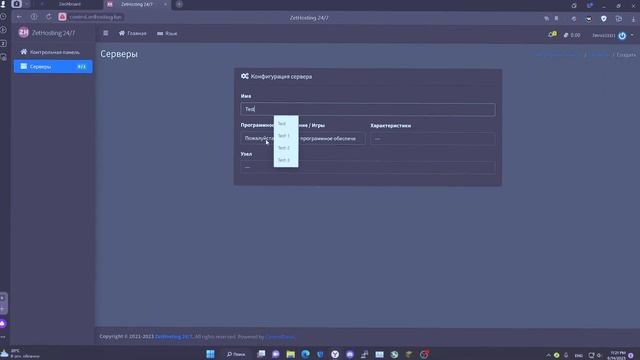Screen dimensions: 640x360
Task: Click the mail extension icon in toolbar
Action: 589,19
